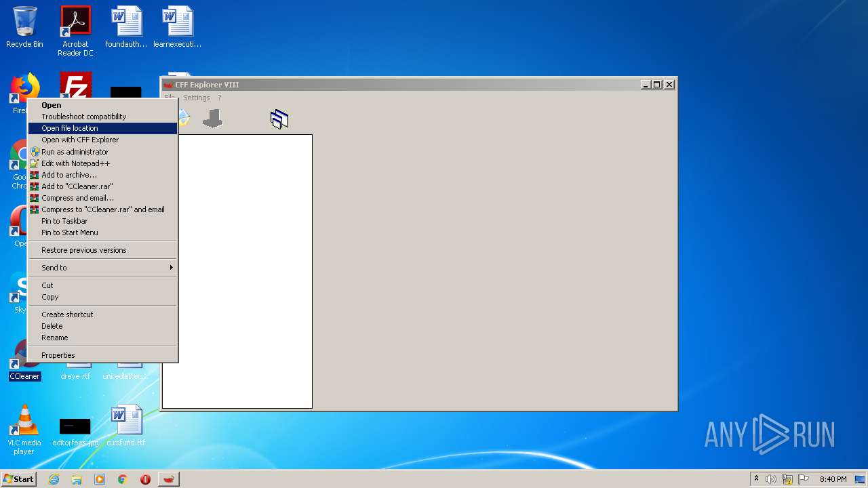Select the Google Chrome desktop shortcut

click(18, 165)
